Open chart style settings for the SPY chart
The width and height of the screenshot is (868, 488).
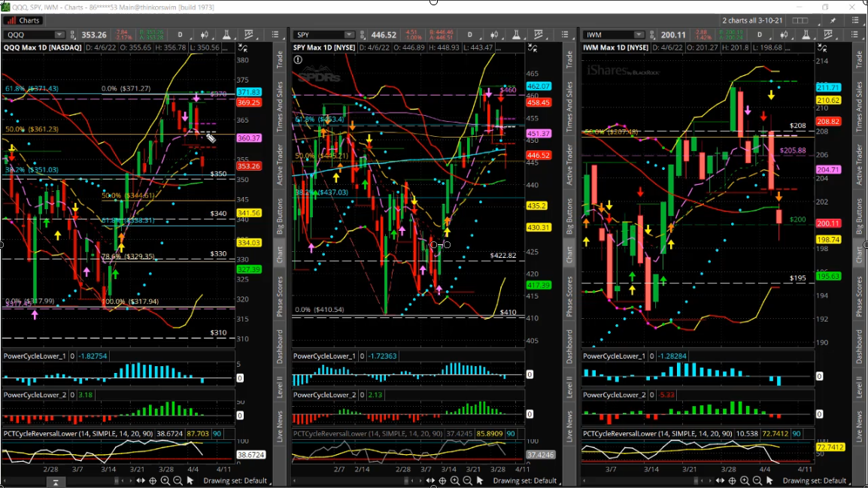pos(493,35)
